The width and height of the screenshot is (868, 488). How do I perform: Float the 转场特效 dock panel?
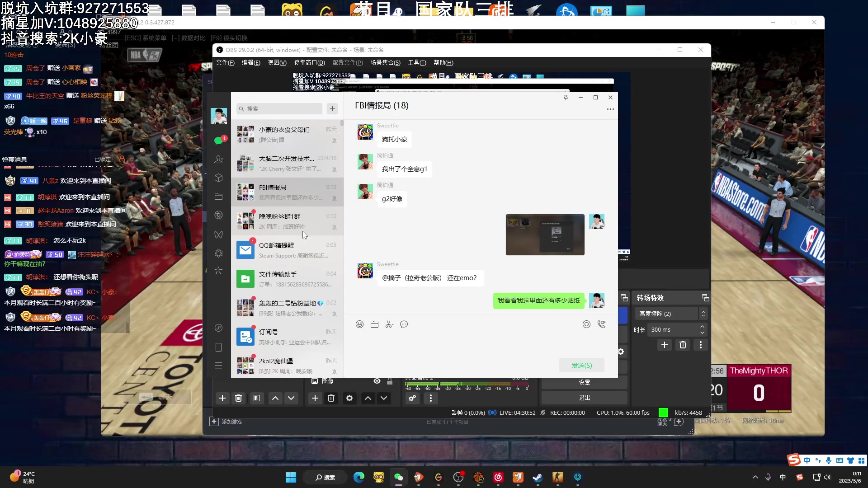click(x=705, y=298)
